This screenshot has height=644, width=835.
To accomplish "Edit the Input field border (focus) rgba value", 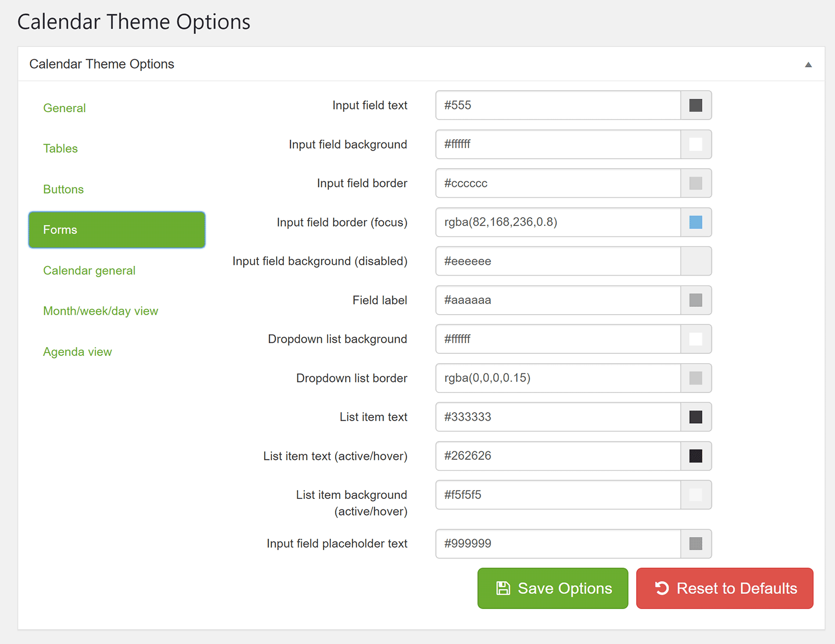I will pos(558,222).
